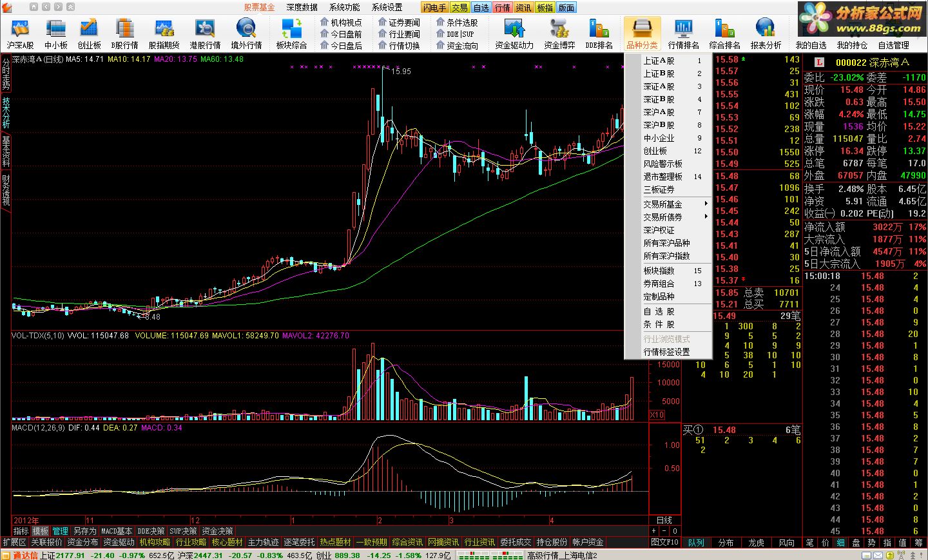928x560 pixels.
Task: Switch to the 财务透视 side tab
Action: pyautogui.click(x=6, y=189)
